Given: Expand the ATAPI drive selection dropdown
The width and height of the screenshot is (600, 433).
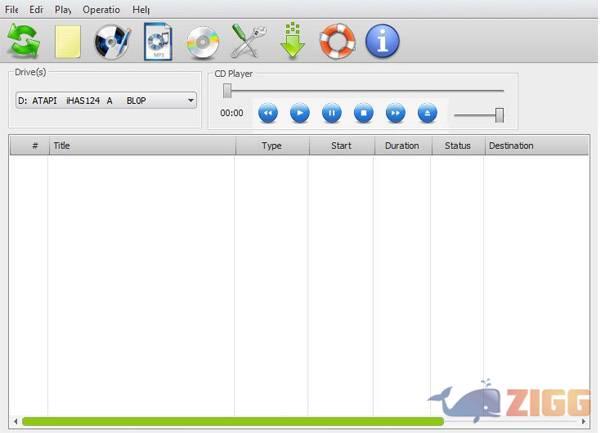Looking at the screenshot, I should point(190,100).
